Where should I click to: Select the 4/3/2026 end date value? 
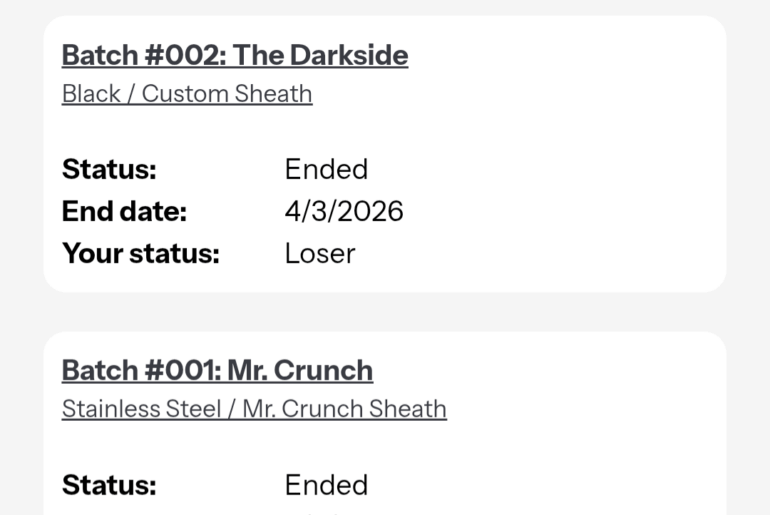pyautogui.click(x=344, y=212)
